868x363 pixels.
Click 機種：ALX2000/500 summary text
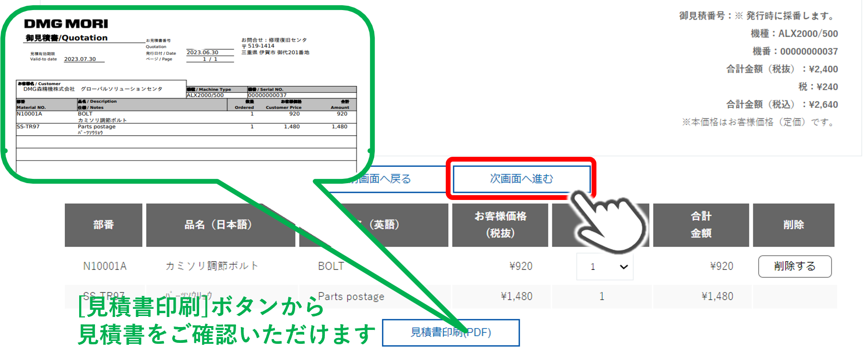(794, 34)
